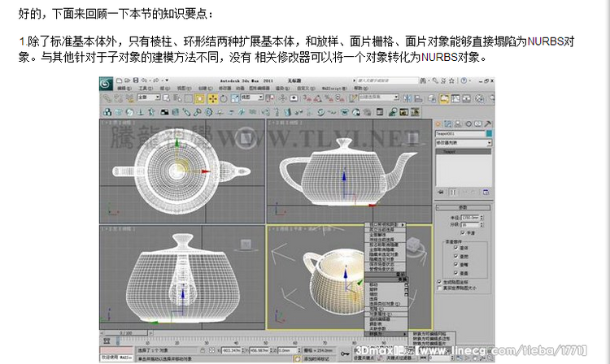
Task: Click the Teapot001 object name field
Action: pos(460,133)
